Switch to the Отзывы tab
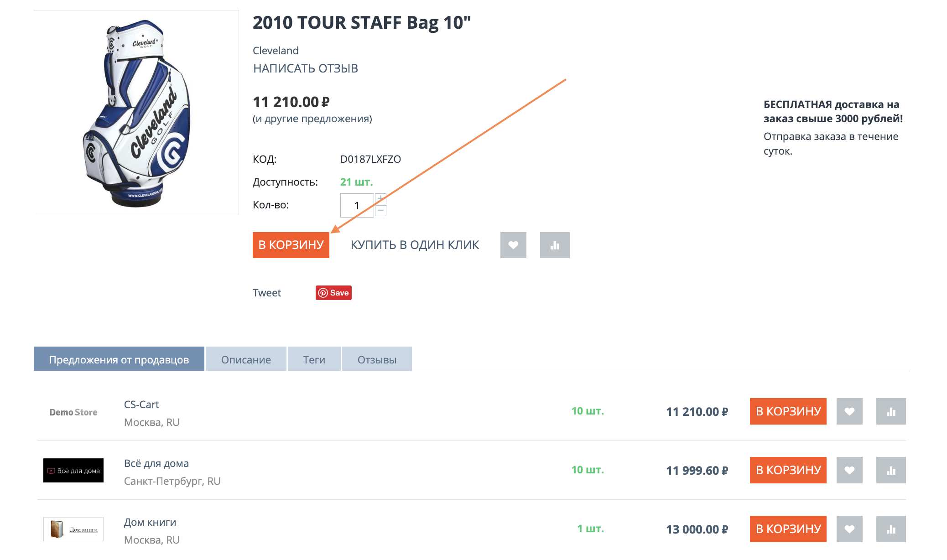The height and width of the screenshot is (560, 947). pyautogui.click(x=377, y=359)
